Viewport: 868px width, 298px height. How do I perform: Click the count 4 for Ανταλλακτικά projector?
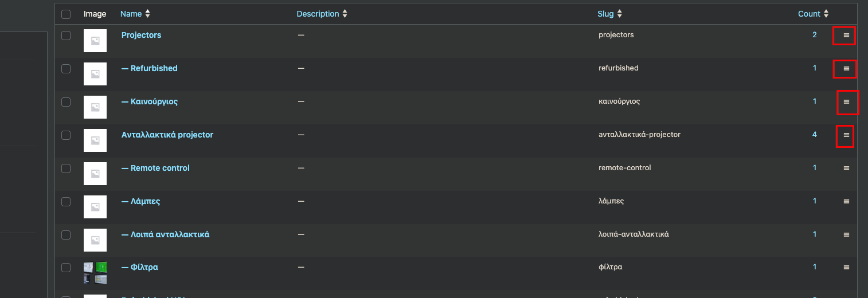tap(815, 135)
